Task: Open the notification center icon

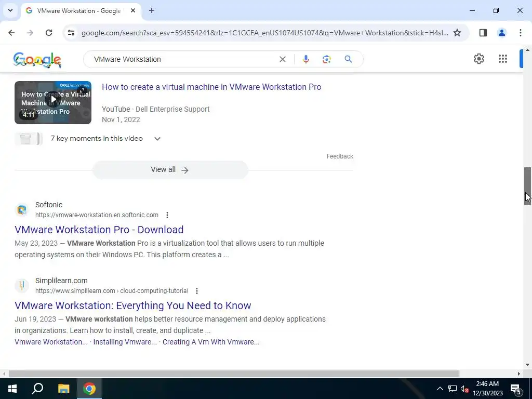Action: tap(516, 389)
